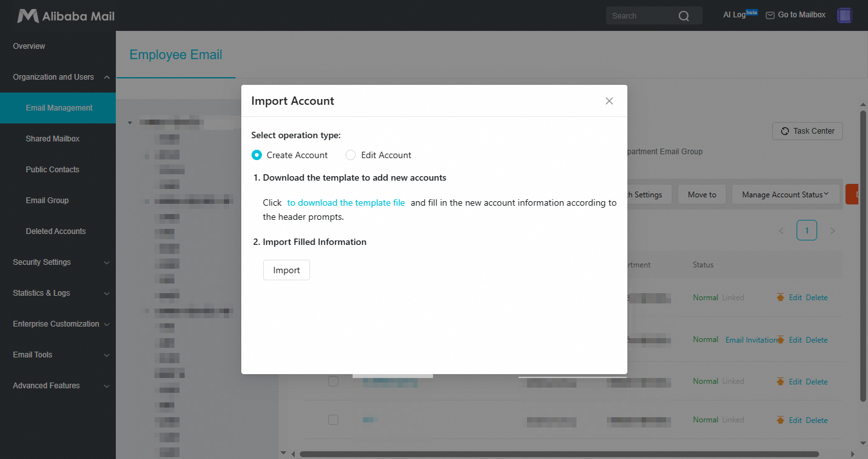Viewport: 868px width, 459px height.
Task: Check the third row's checkbox
Action: click(x=333, y=381)
